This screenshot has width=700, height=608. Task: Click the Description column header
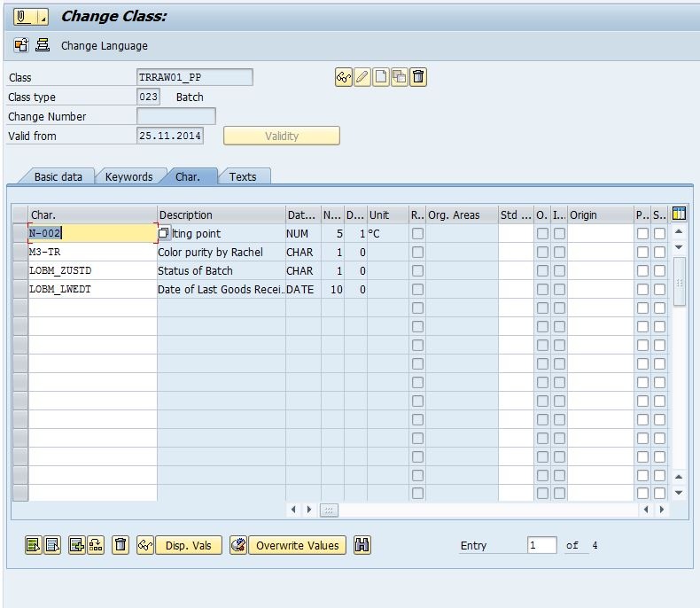tap(222, 214)
